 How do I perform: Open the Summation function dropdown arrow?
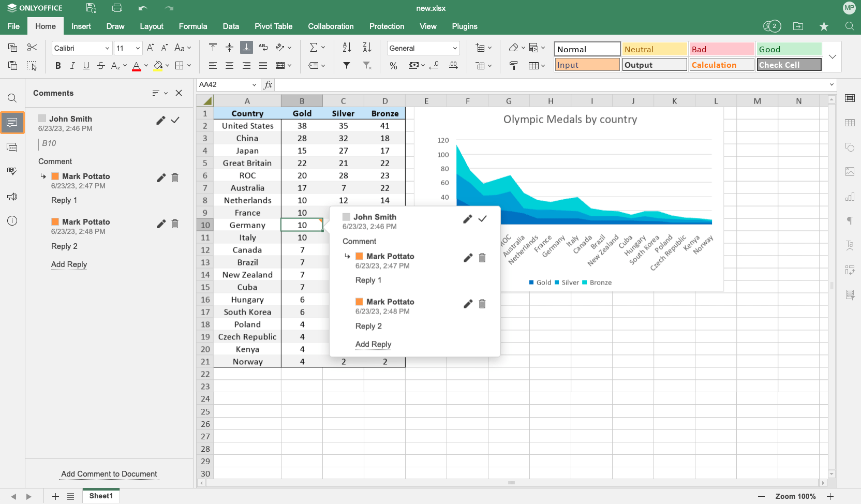point(323,48)
